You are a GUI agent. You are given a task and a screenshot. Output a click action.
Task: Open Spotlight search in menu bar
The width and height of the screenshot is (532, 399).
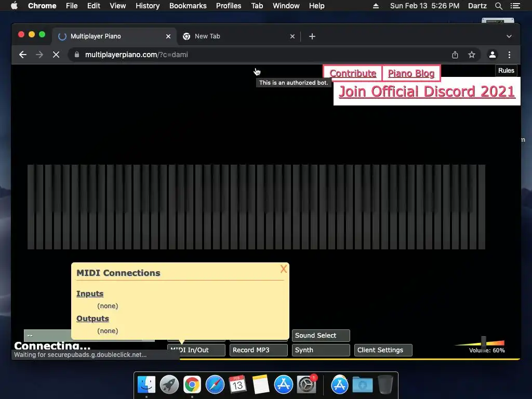498,6
